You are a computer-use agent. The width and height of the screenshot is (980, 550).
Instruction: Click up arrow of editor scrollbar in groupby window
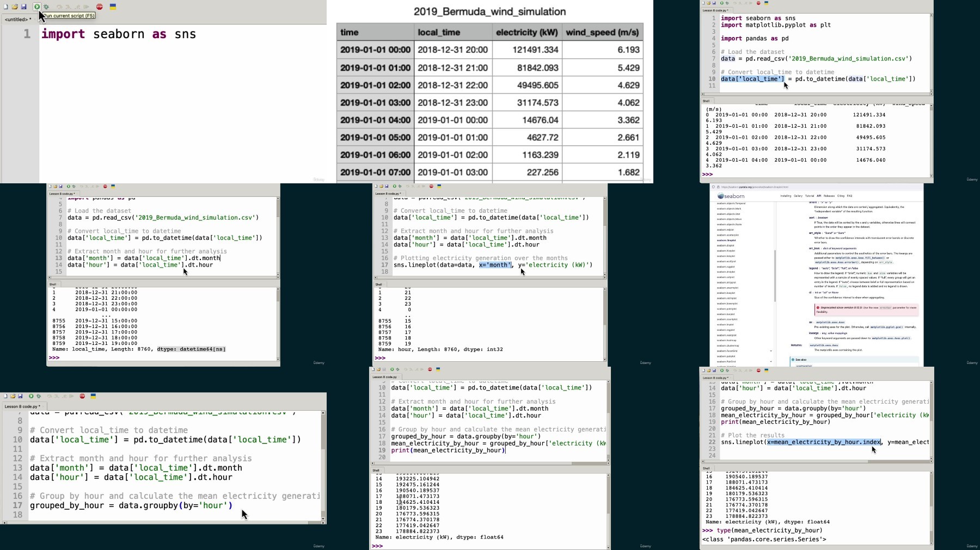point(323,413)
